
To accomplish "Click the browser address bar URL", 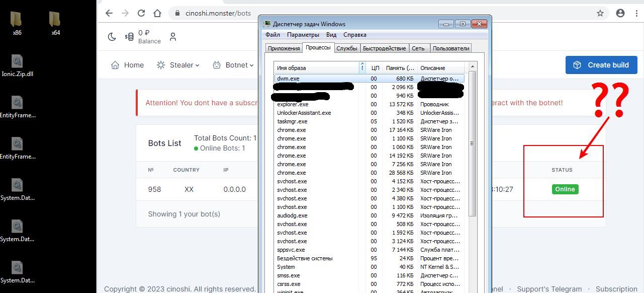I will (217, 14).
